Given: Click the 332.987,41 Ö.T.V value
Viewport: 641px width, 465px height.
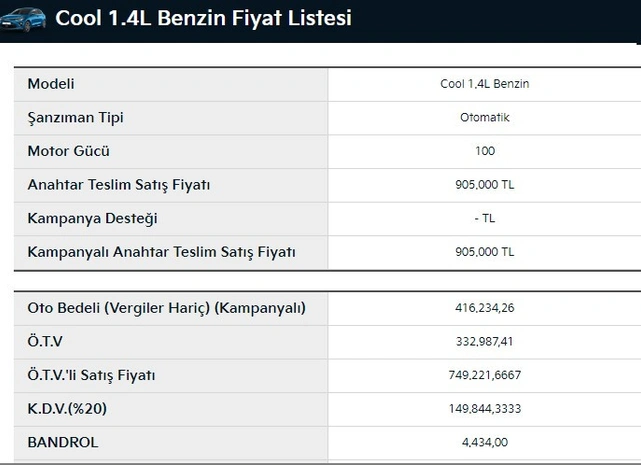Looking at the screenshot, I should tap(485, 341).
